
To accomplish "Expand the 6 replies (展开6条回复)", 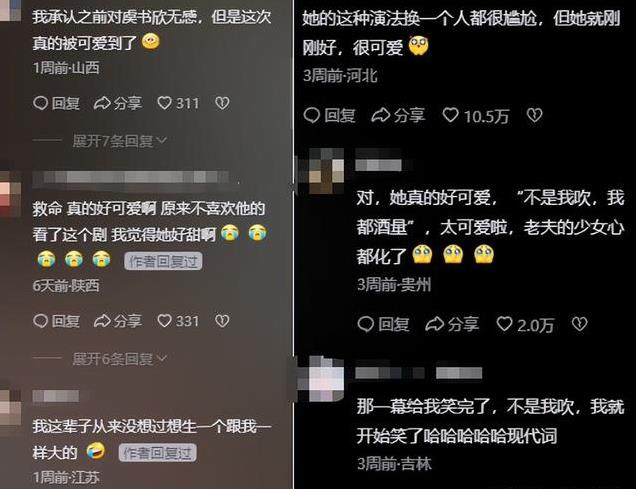I will (120, 358).
